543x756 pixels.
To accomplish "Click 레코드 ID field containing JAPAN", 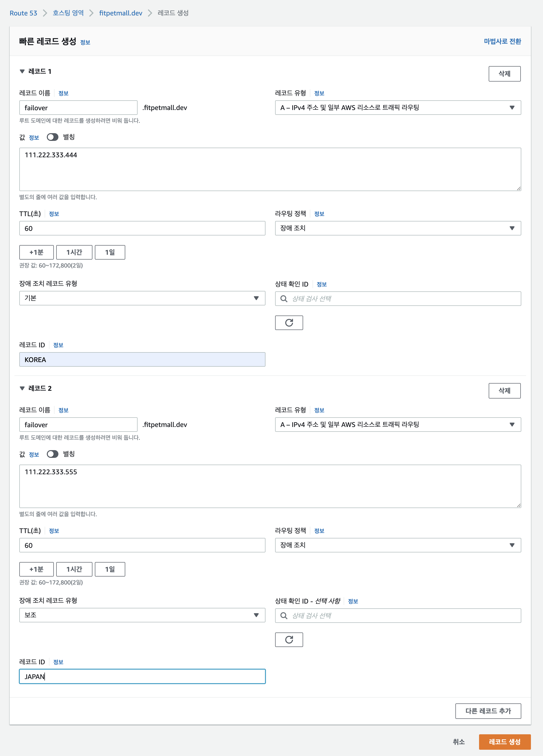I will click(x=142, y=677).
